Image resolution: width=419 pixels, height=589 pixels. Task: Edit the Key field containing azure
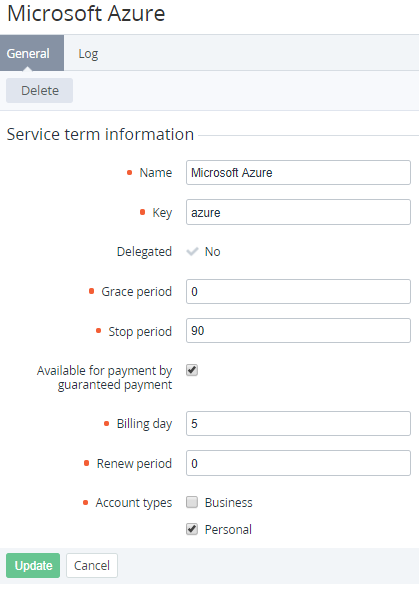coord(298,212)
